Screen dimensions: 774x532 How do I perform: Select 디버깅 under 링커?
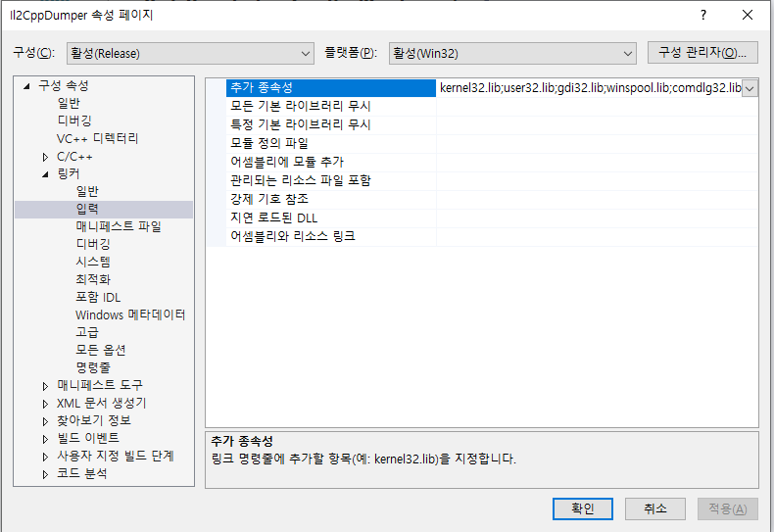point(93,244)
